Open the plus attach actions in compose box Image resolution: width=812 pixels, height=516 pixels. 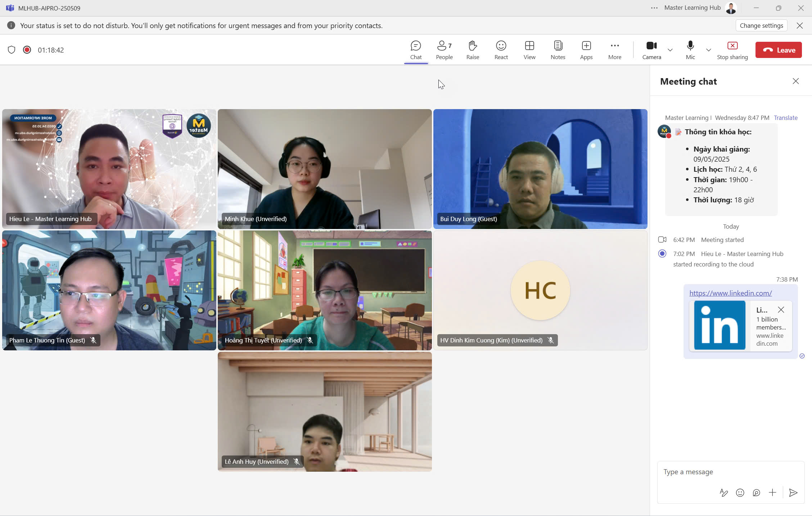click(x=772, y=493)
